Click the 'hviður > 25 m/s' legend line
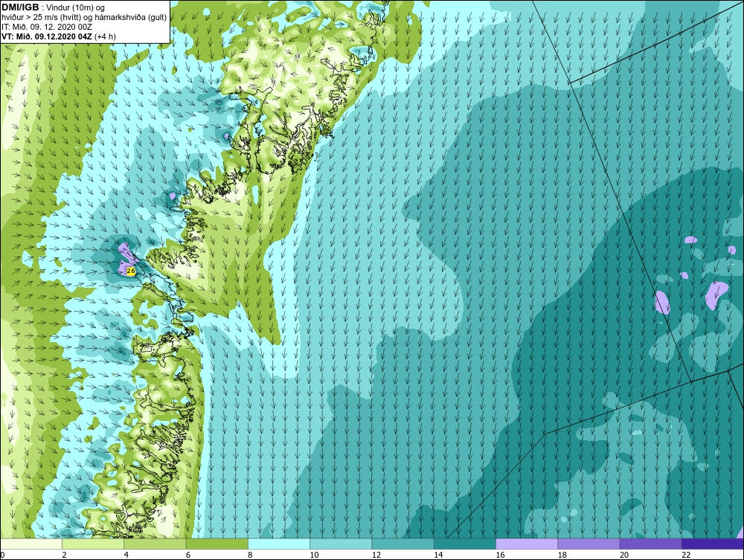The height and width of the screenshot is (560, 744). 84,18
